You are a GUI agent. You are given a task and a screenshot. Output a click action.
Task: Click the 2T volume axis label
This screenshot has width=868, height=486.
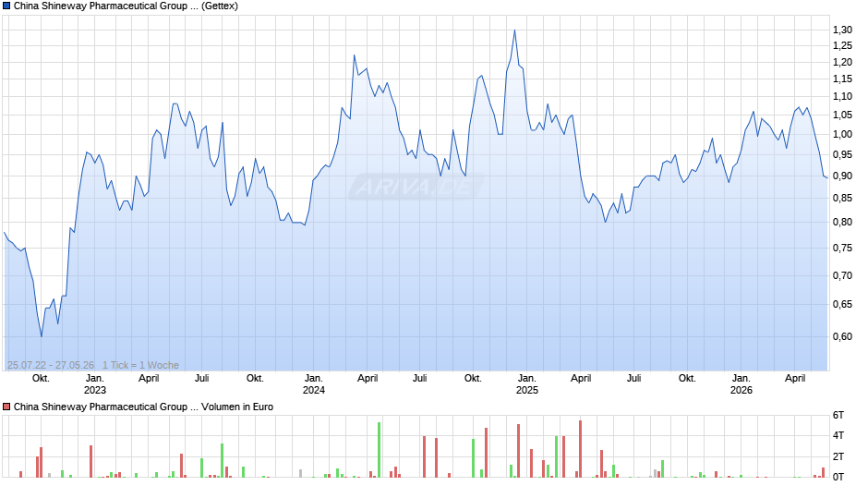click(838, 456)
